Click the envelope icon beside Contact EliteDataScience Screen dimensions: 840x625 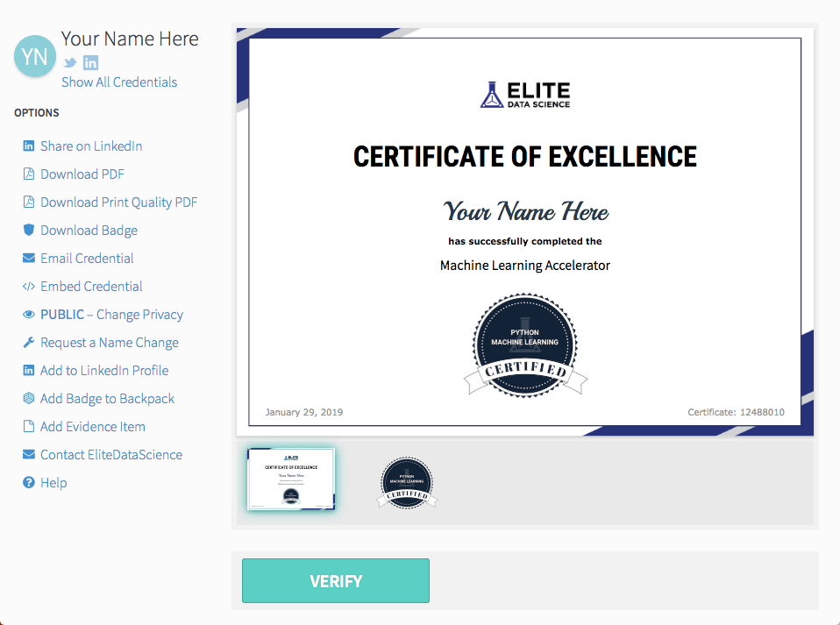(28, 454)
